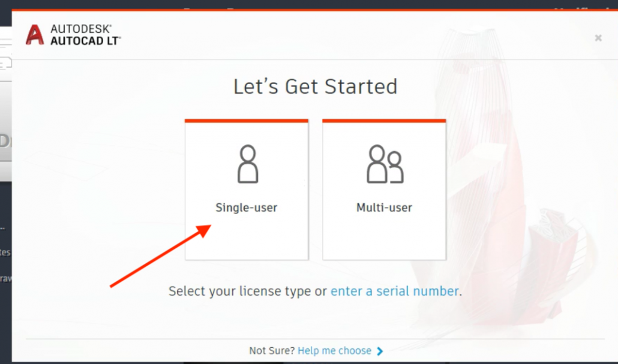Screen dimensions: 618x364
Task: Click the two-person Multi-user icon
Action: pyautogui.click(x=385, y=164)
